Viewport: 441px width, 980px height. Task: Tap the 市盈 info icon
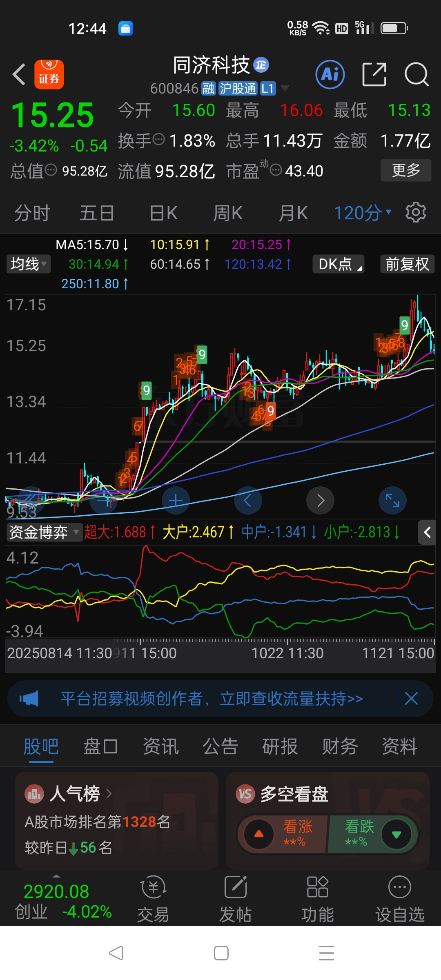coord(276,170)
